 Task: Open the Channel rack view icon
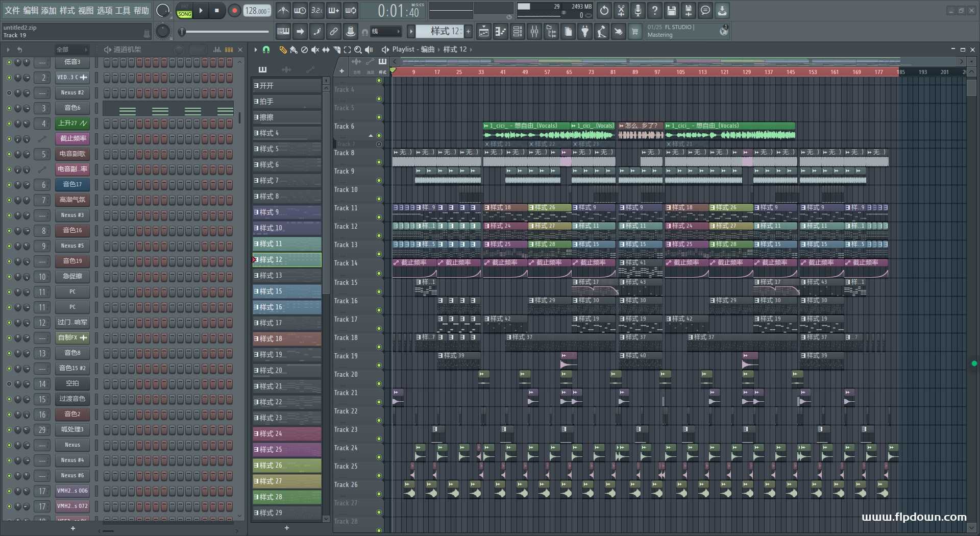pos(518,32)
